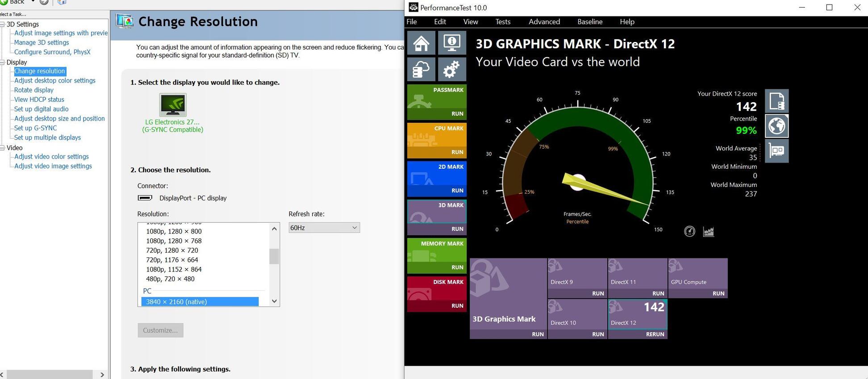Open Rotate display
Viewport: 868px width, 379px height.
[34, 90]
